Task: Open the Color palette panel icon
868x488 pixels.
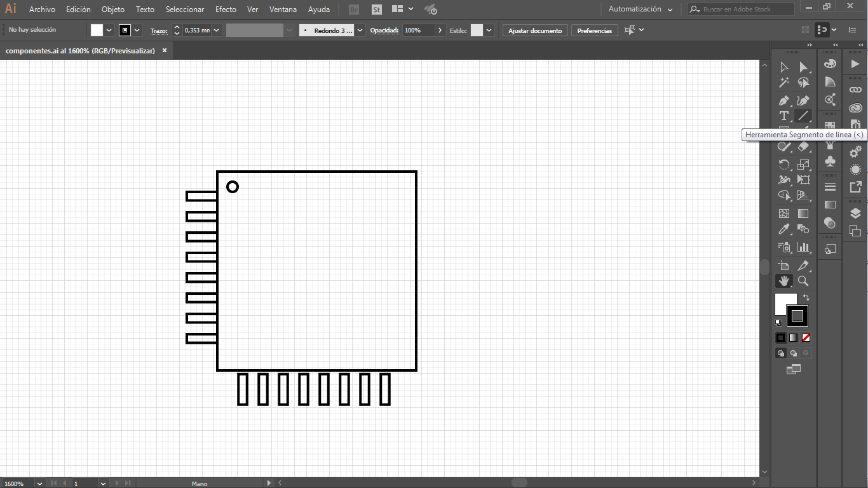Action: (x=830, y=64)
